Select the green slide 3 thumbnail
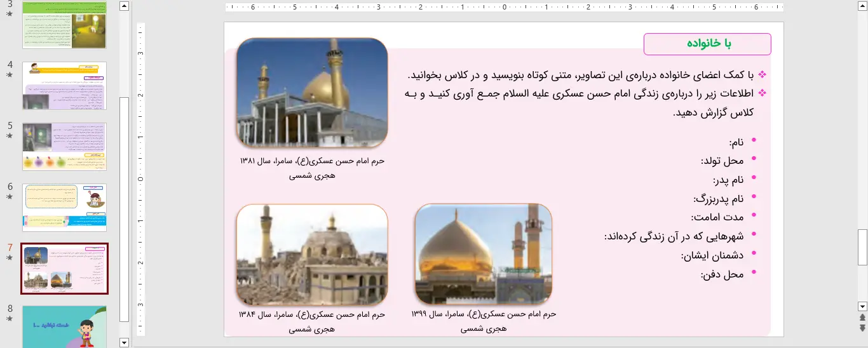 click(x=64, y=25)
